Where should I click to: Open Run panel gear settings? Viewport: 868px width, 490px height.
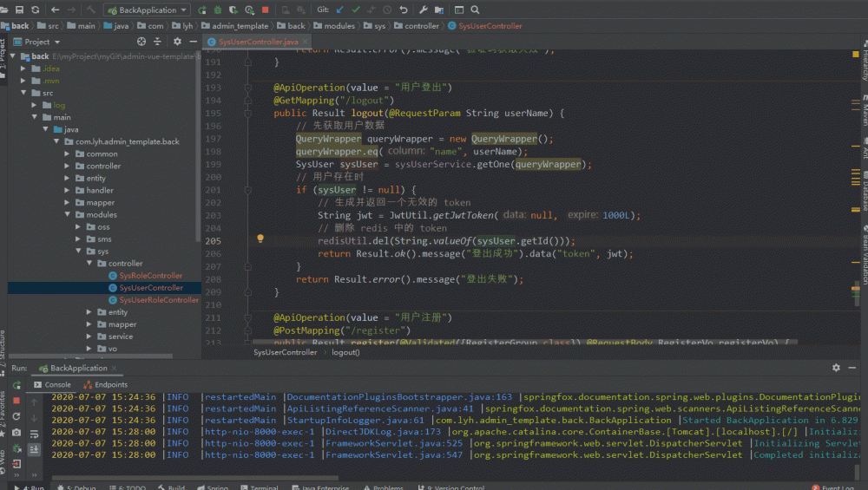click(836, 368)
